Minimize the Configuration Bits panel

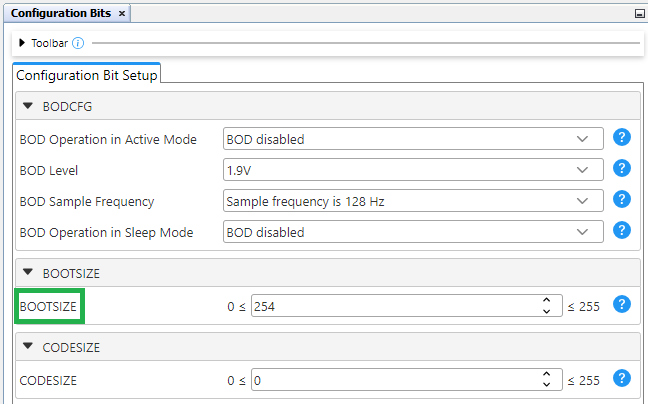pos(639,14)
